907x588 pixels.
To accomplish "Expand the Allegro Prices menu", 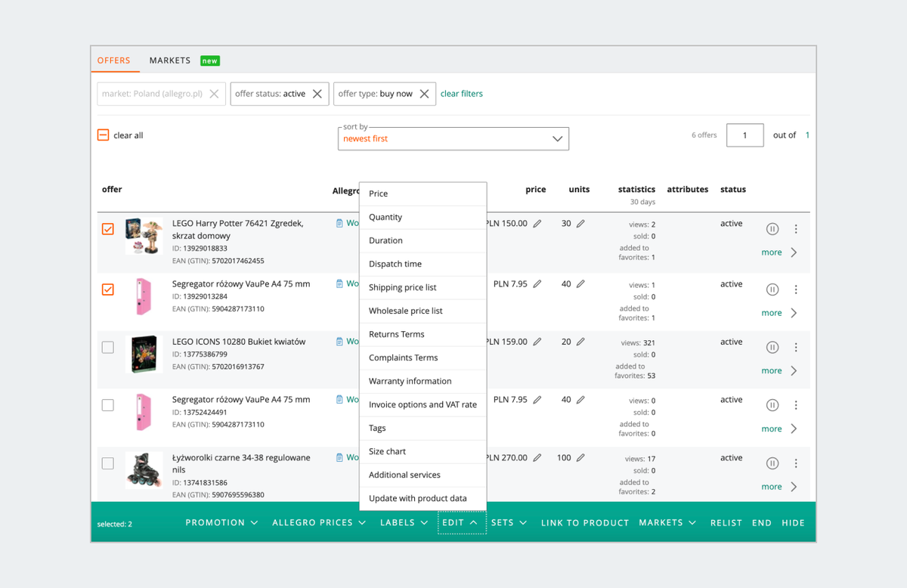I will click(x=320, y=522).
